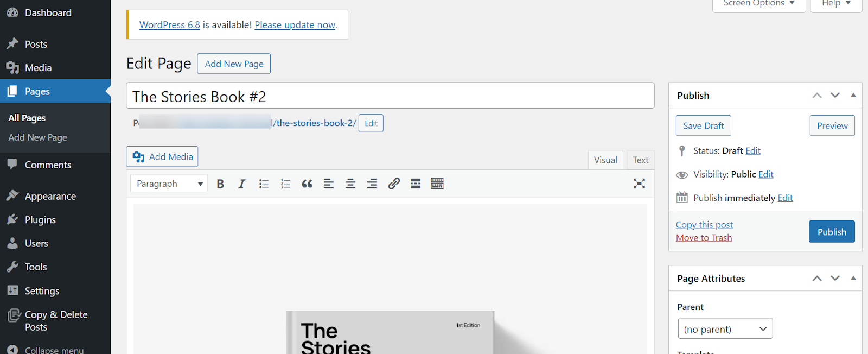Move Page Attributes box up
The width and height of the screenshot is (868, 354).
817,279
